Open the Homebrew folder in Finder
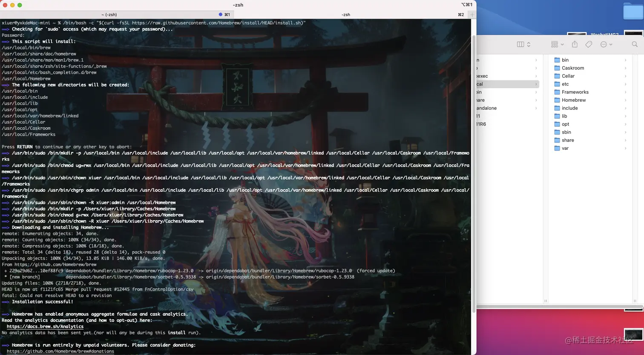Screen dimensions: 644x355 tap(573, 100)
